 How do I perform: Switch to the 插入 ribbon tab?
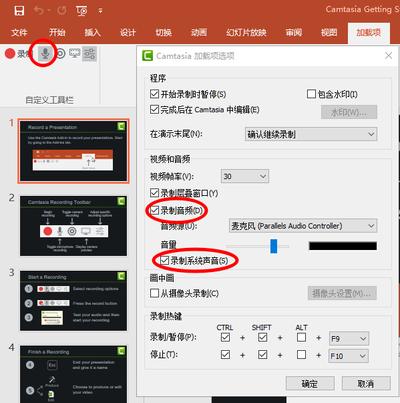point(92,33)
